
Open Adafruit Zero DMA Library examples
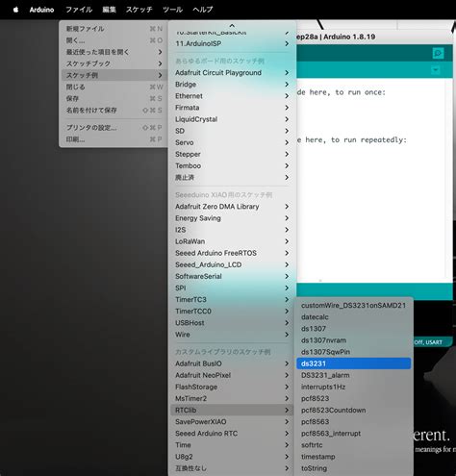coord(232,207)
